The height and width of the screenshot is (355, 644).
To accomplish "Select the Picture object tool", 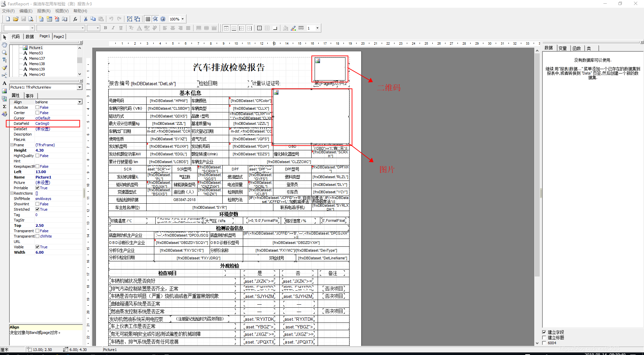I will tap(4, 91).
